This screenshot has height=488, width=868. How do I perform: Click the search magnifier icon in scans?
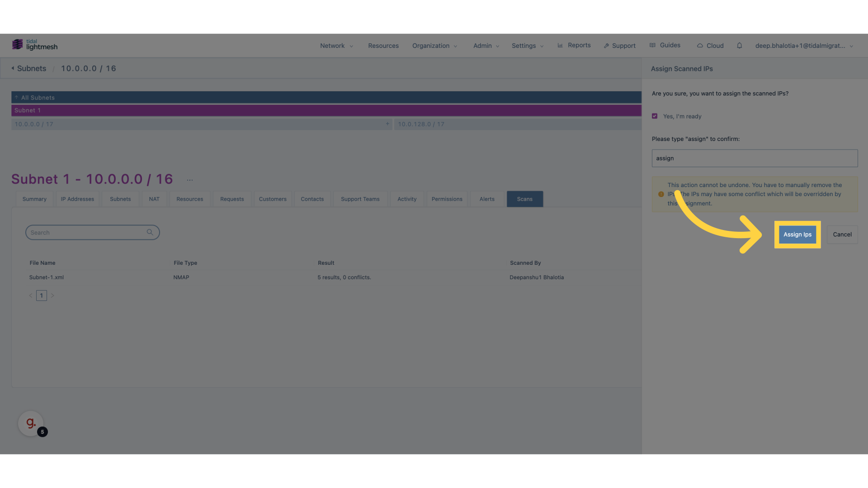pyautogui.click(x=150, y=232)
